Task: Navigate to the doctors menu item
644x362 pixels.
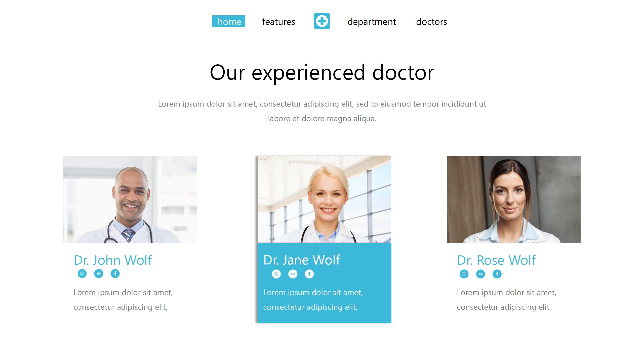Action: pyautogui.click(x=431, y=22)
